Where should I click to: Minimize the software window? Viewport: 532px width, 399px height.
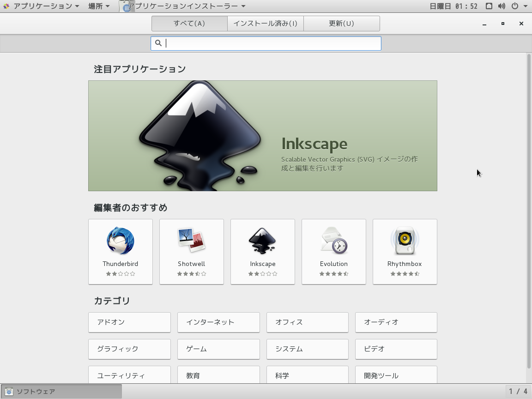click(x=484, y=24)
